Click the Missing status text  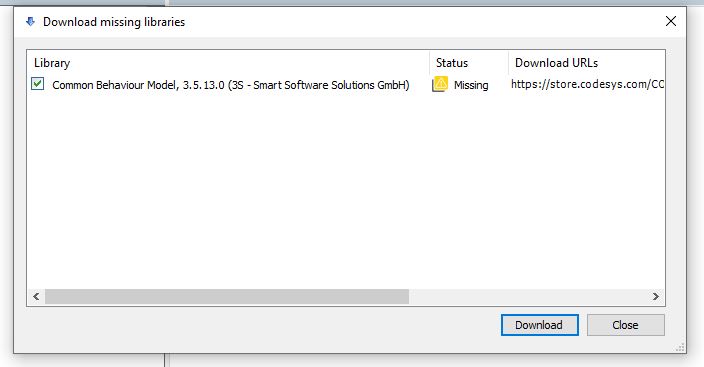471,85
